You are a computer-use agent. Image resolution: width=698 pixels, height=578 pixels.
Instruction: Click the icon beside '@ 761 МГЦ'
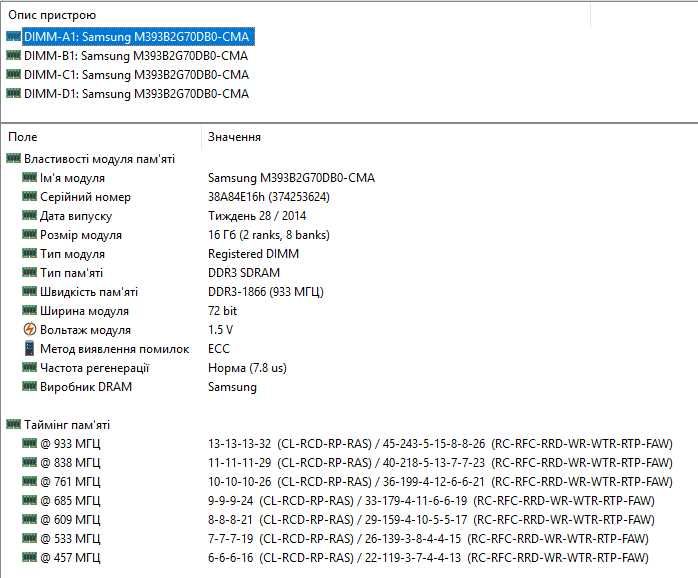click(x=29, y=481)
